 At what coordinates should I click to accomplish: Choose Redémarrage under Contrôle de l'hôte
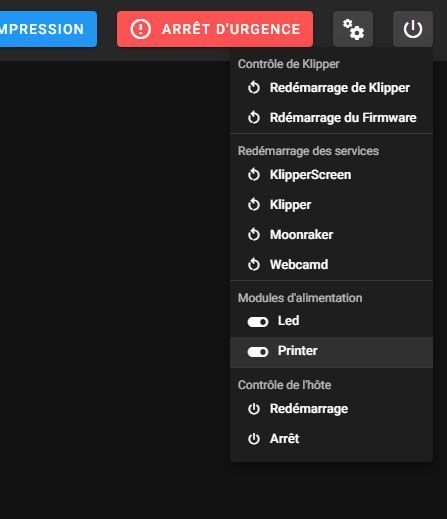click(x=331, y=409)
